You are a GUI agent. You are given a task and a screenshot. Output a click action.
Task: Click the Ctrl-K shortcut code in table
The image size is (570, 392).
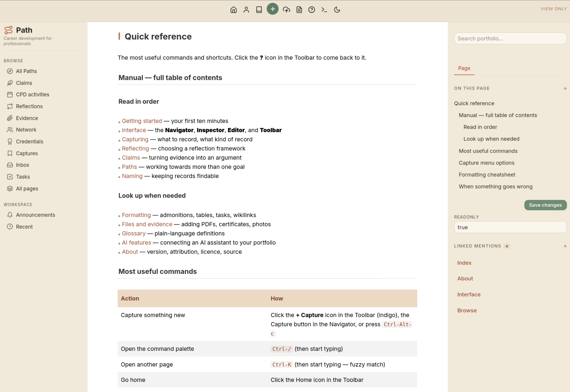point(282,365)
